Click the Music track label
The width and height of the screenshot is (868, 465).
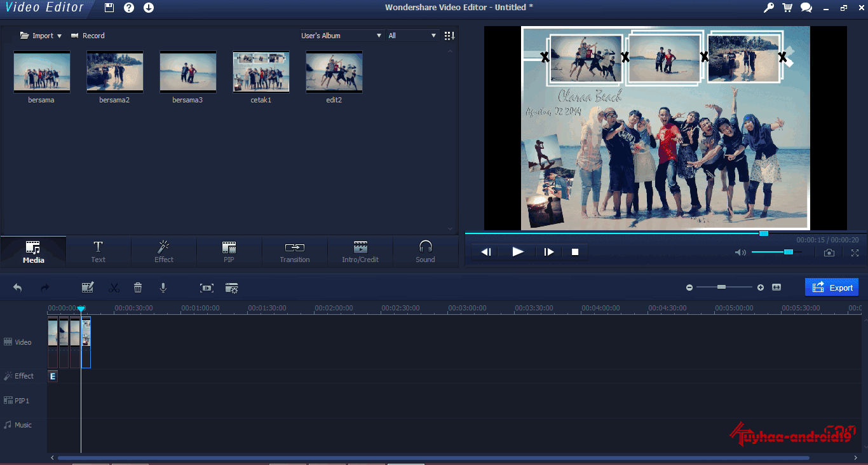[x=18, y=425]
